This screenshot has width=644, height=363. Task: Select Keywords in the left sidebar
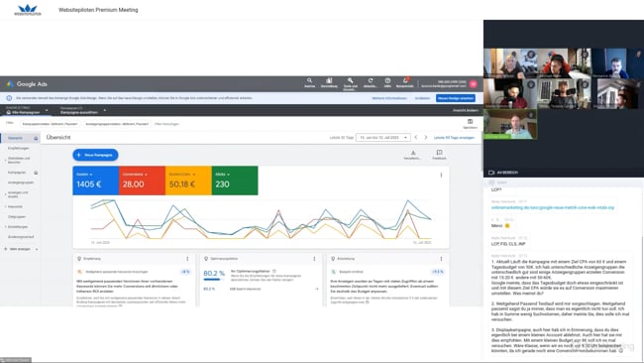tap(15, 206)
